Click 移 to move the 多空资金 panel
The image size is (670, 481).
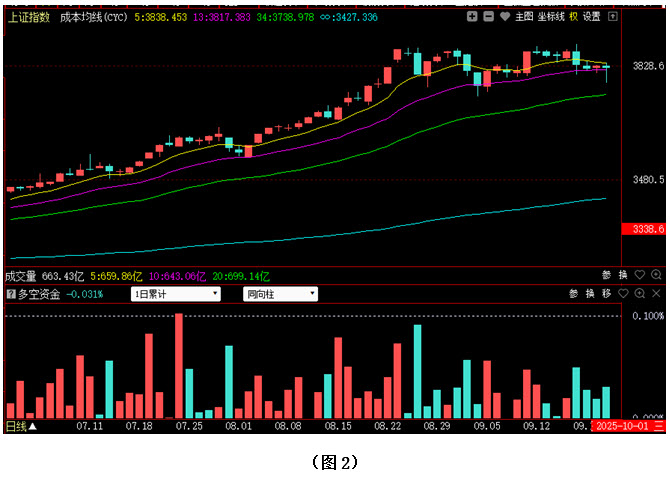(x=606, y=293)
